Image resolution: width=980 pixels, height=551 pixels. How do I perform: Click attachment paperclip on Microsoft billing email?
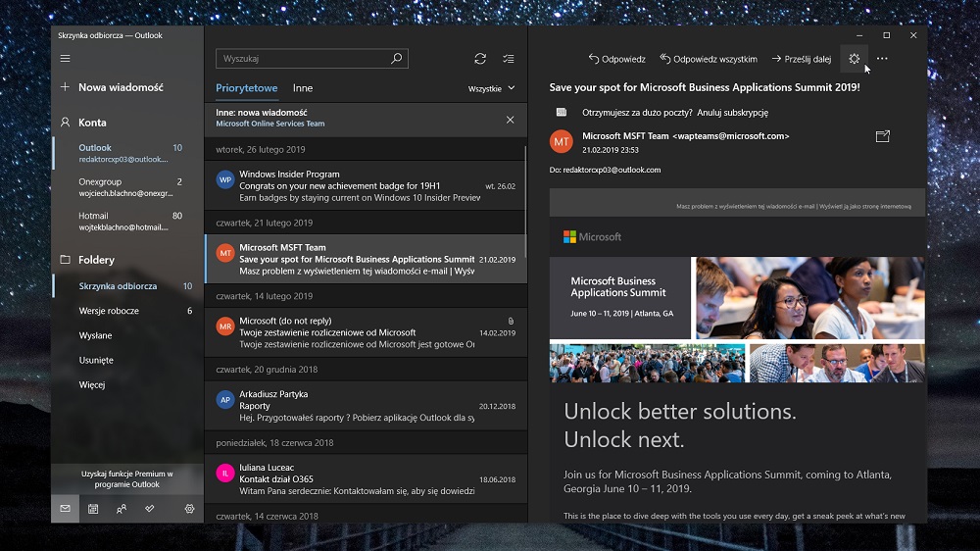pyautogui.click(x=511, y=321)
